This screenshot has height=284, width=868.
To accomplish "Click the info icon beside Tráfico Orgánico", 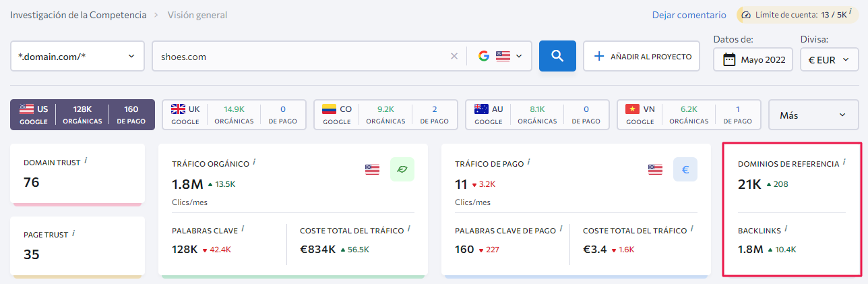I will click(x=255, y=162).
